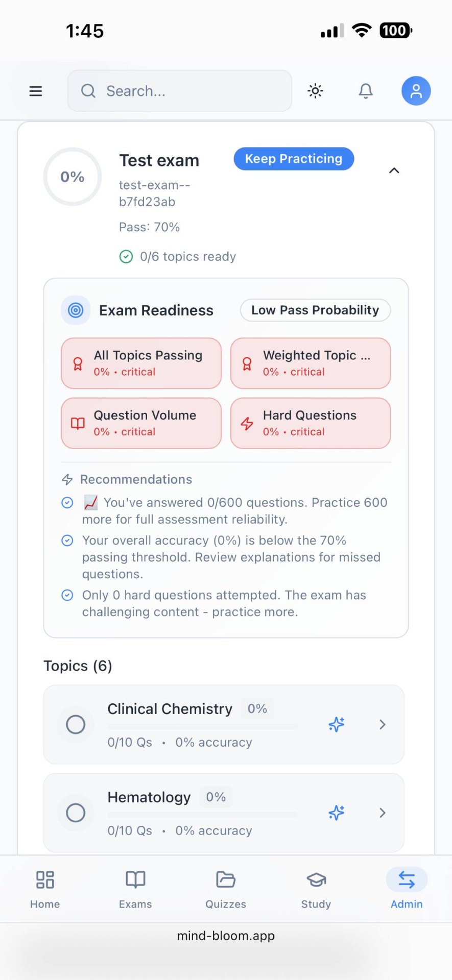Viewport: 452px width, 980px height.
Task: Click the Low Pass Probability badge
Action: point(315,310)
